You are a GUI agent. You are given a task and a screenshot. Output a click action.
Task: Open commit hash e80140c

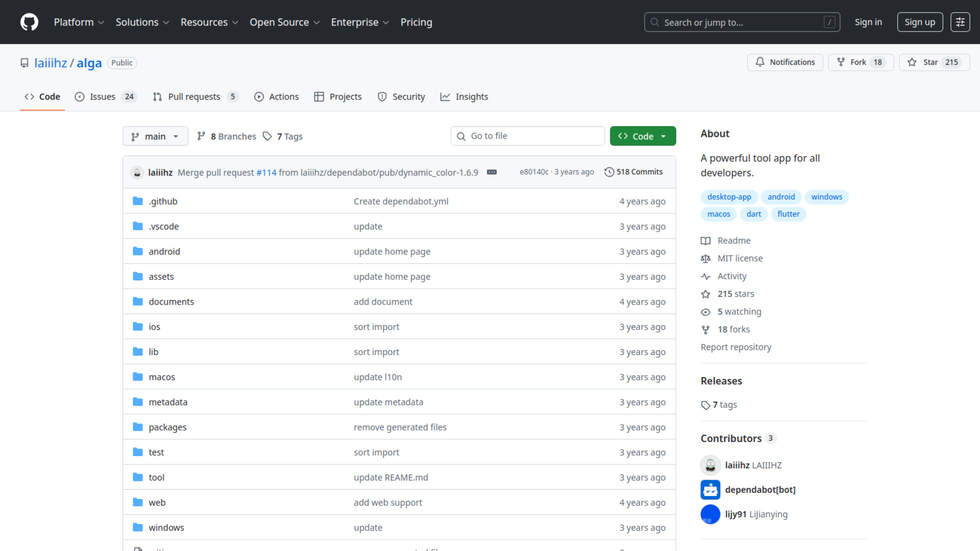(x=534, y=172)
